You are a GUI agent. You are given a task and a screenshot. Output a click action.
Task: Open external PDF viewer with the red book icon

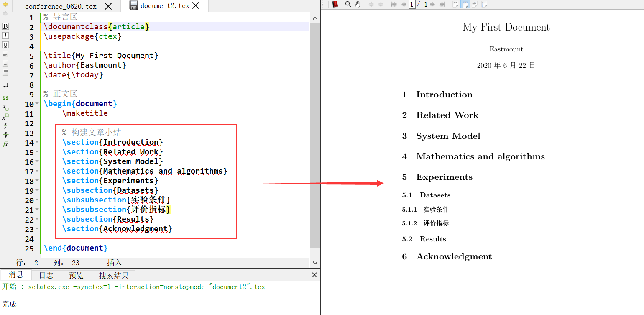point(335,4)
